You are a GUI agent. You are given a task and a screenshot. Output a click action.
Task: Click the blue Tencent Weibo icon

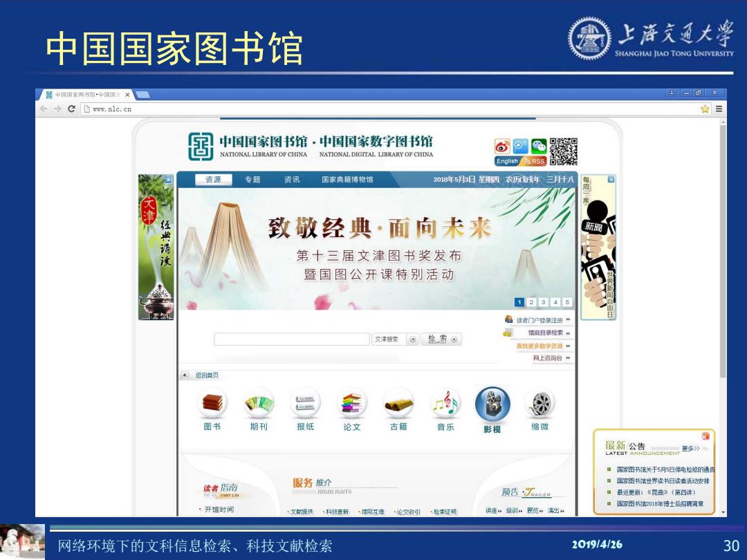point(521,146)
